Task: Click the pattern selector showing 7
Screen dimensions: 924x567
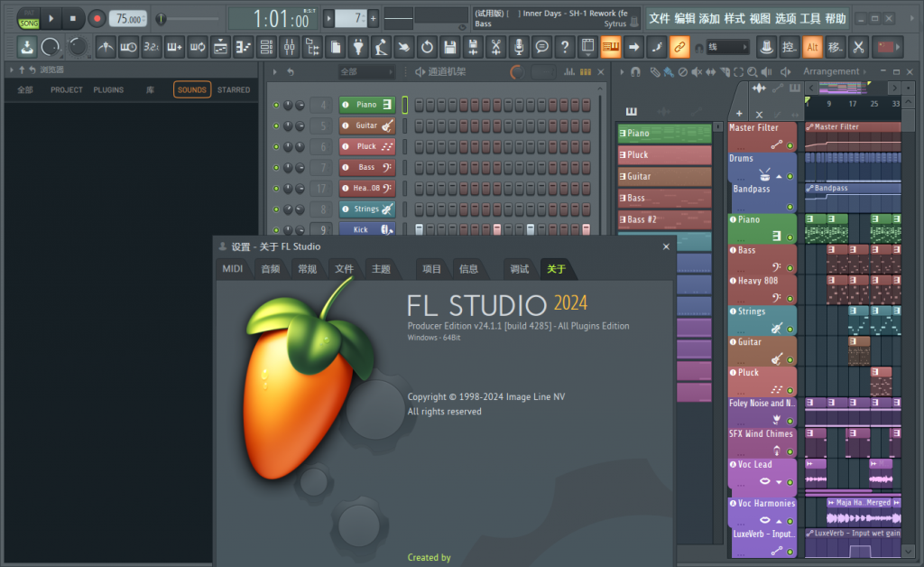Action: point(351,19)
